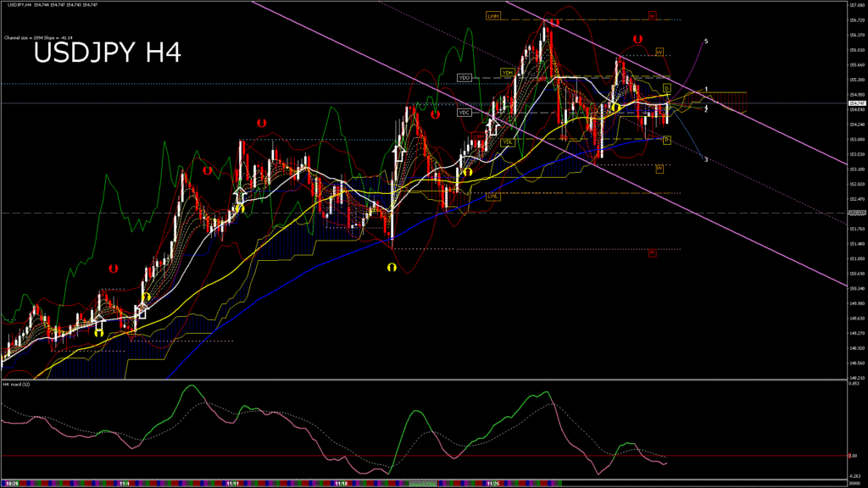Select the LWL last-week-low label
Screen dimensions: 868x488
pyautogui.click(x=492, y=196)
